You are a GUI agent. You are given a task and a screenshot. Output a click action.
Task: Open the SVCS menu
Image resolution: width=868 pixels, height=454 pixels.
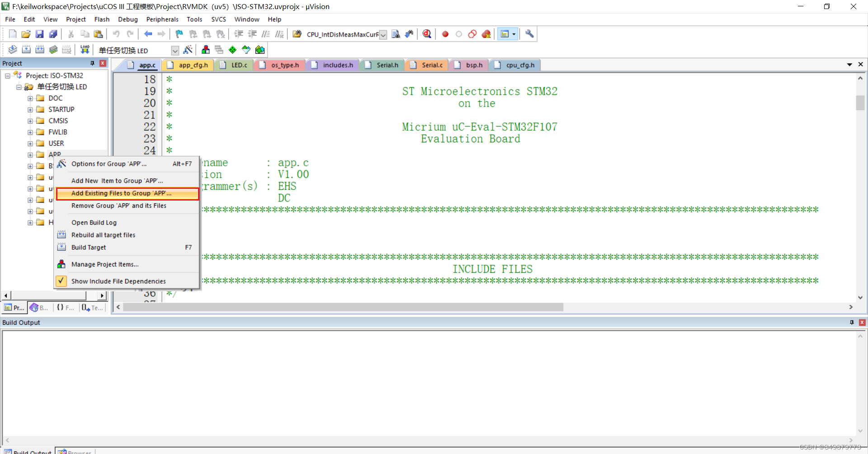(x=218, y=19)
